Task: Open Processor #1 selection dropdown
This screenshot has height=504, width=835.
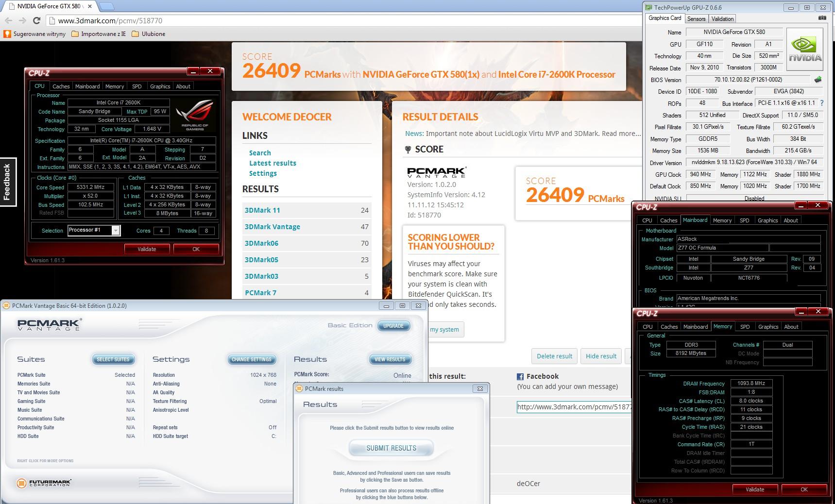Action: [116, 230]
